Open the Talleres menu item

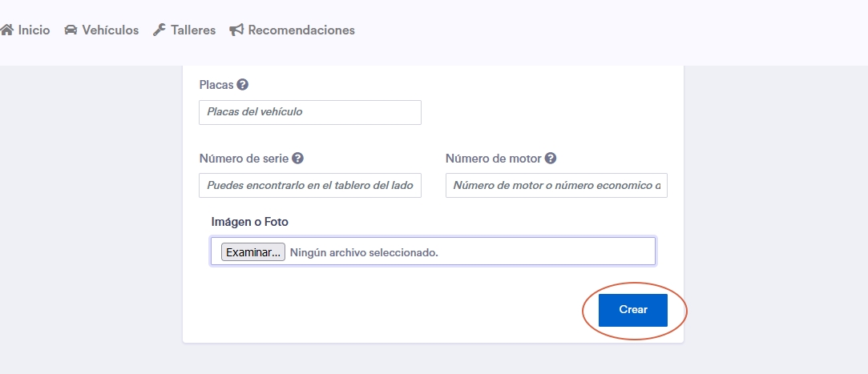[x=192, y=30]
